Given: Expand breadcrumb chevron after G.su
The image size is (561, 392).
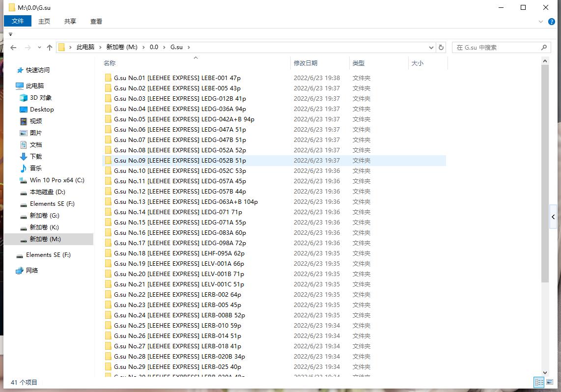Looking at the screenshot, I should 189,47.
